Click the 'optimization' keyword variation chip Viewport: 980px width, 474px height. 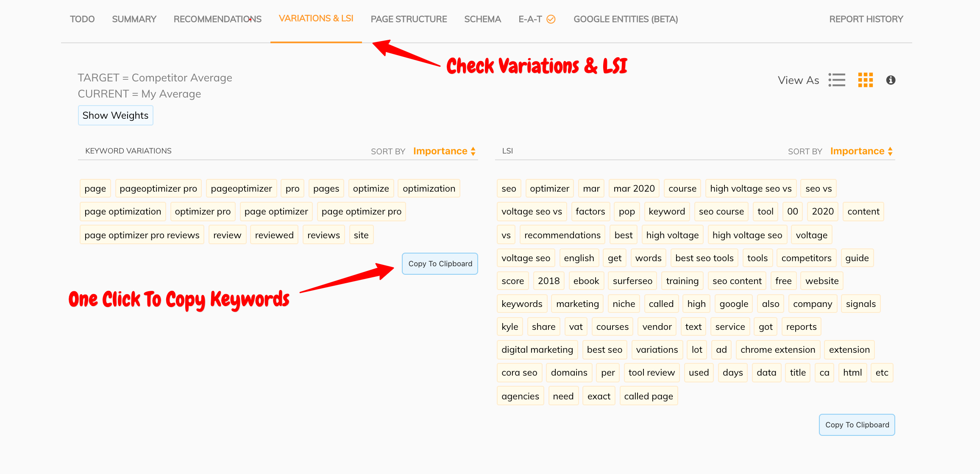point(429,188)
